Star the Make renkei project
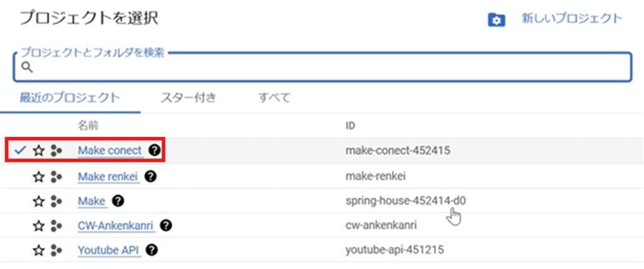The height and width of the screenshot is (269, 644). tap(39, 177)
